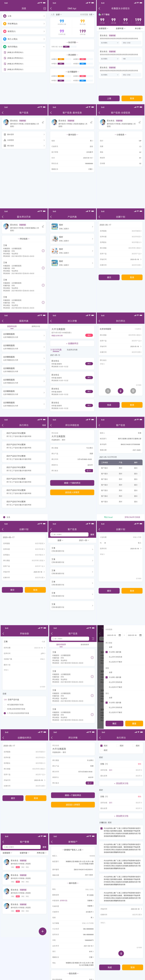145x980 pixels.
Task: Tap the 上报 button
Action: point(109,98)
